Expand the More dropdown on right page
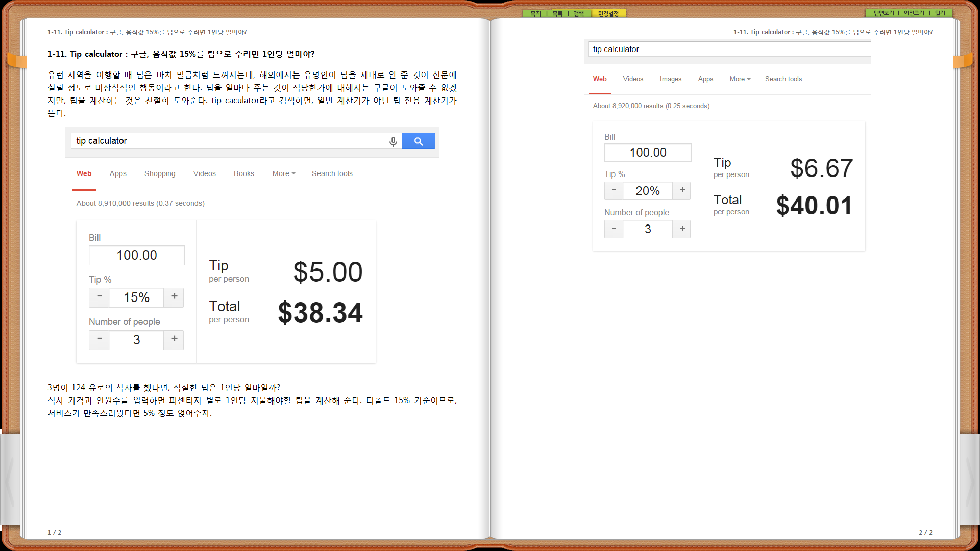 [740, 79]
